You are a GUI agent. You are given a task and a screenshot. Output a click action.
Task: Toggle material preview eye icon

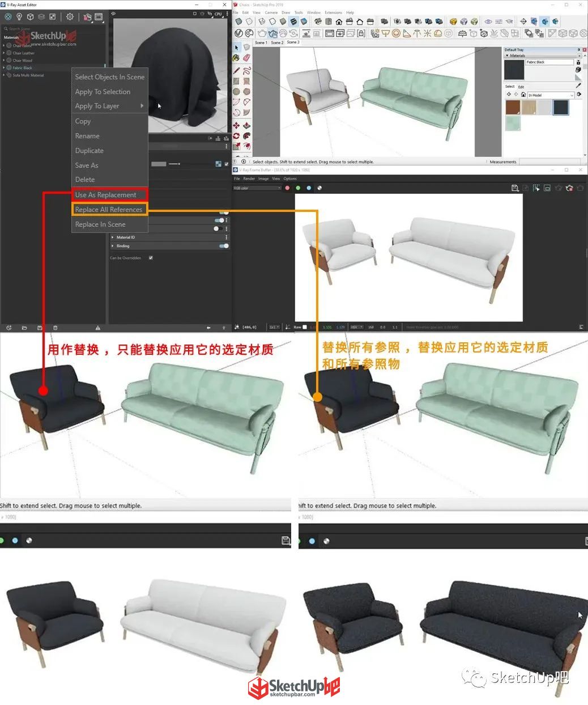tap(113, 13)
